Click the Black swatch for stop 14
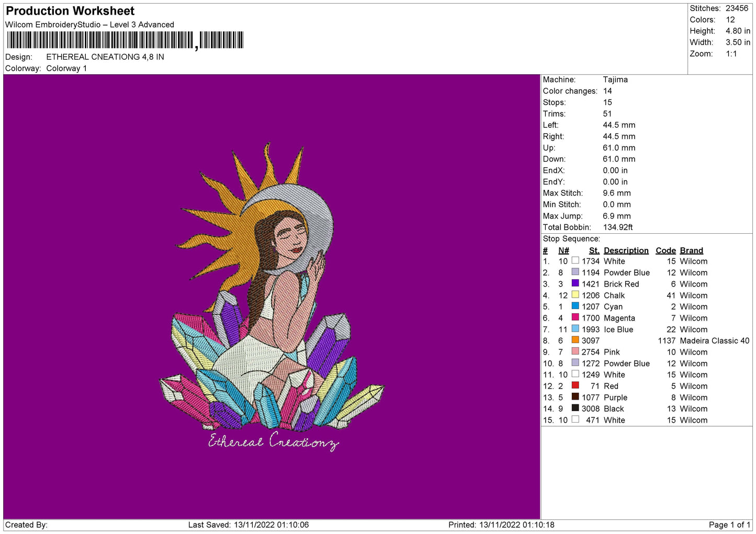The image size is (756, 534). pos(575,408)
